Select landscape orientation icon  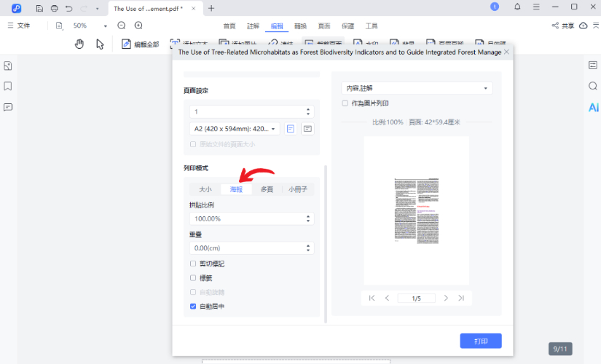coord(307,129)
